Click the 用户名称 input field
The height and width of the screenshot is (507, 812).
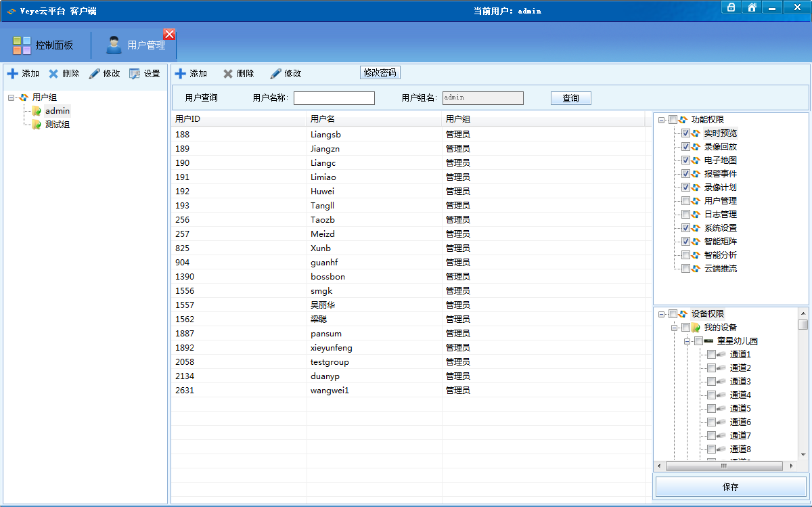[334, 98]
